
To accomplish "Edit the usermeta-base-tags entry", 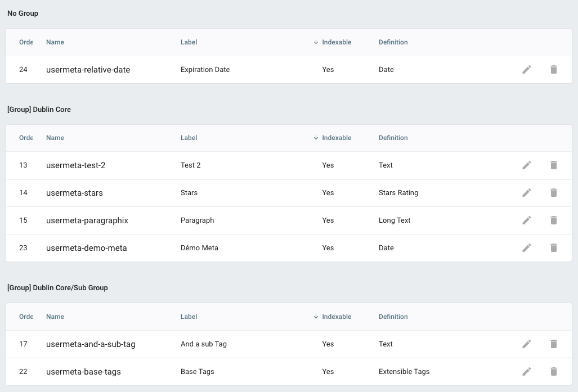I will 527,372.
